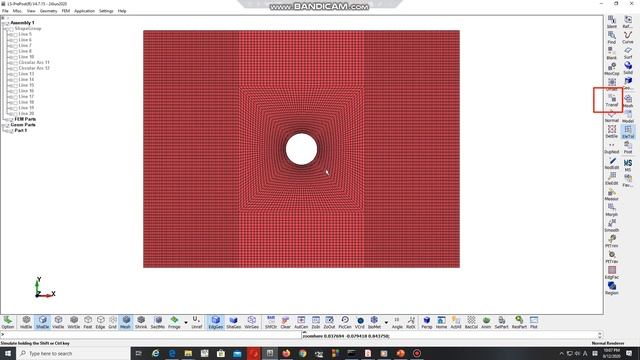Open the Mesh tool in right toolbar
Image resolution: width=640 pixels, height=360 pixels.
(628, 101)
